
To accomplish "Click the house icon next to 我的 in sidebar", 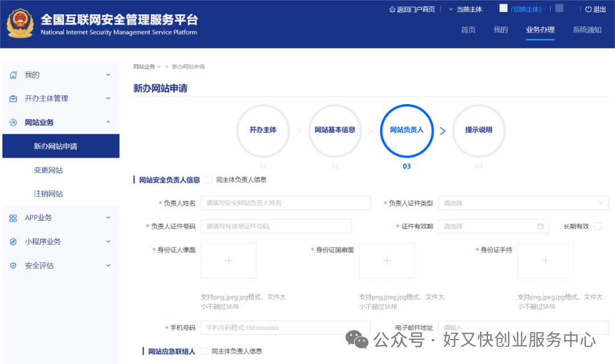I will point(13,75).
